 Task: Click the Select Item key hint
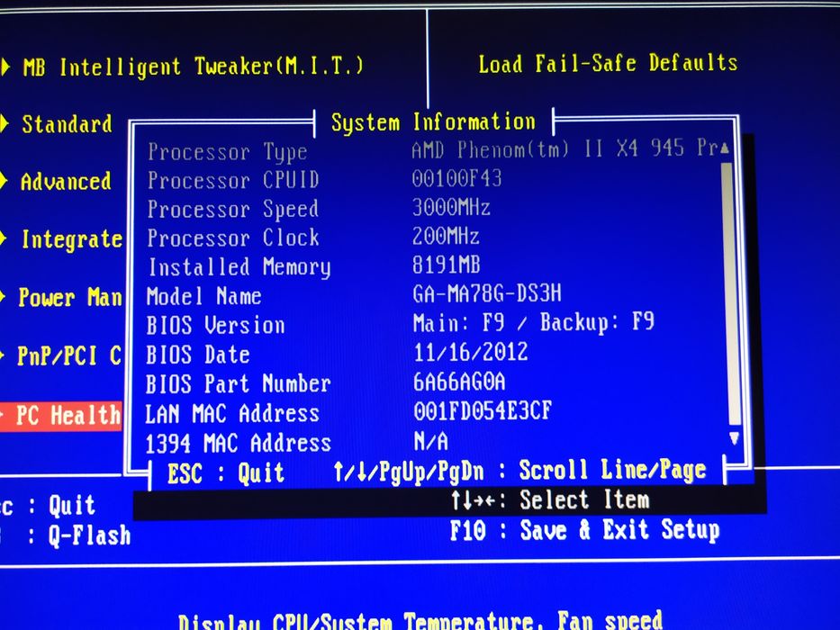[549, 500]
